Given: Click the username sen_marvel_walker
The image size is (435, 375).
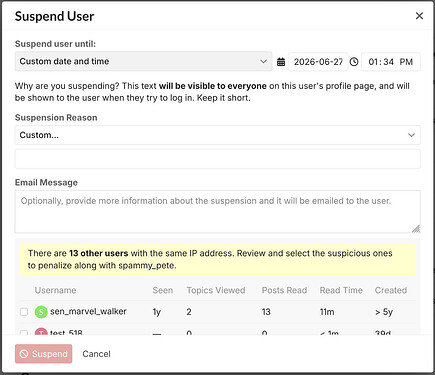Looking at the screenshot, I should 88,311.
